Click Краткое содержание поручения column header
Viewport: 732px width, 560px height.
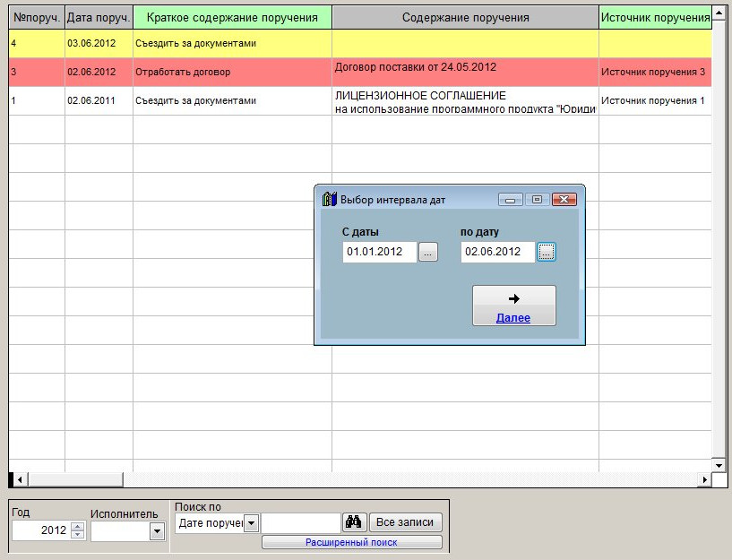click(232, 18)
